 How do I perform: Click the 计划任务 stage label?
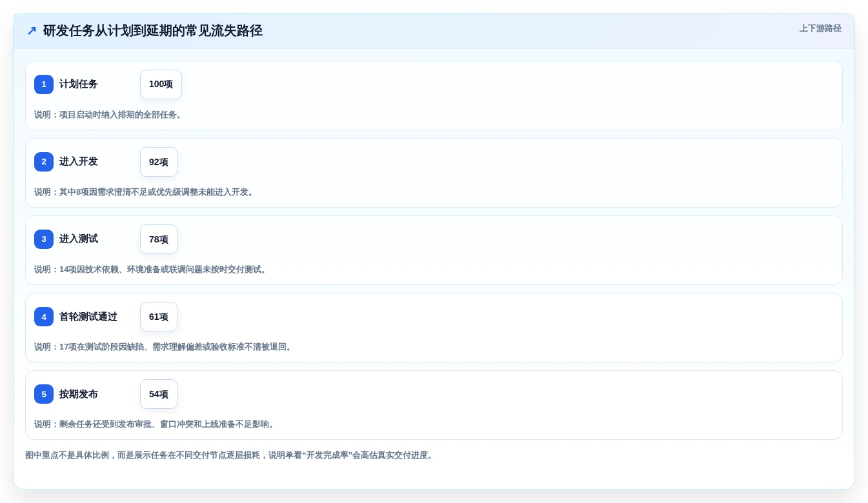pos(79,84)
